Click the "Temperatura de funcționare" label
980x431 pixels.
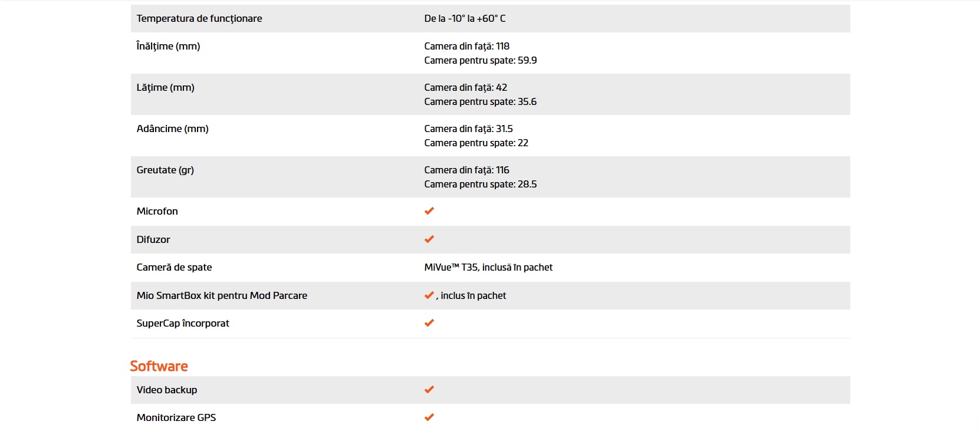coord(199,19)
